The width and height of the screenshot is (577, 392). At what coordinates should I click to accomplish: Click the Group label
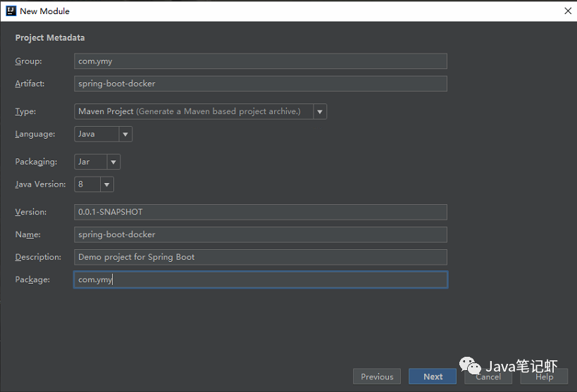28,61
